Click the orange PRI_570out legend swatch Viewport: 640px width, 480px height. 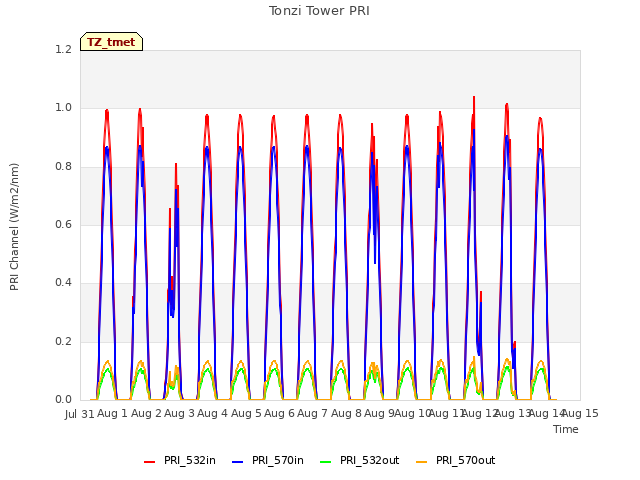[422, 462]
